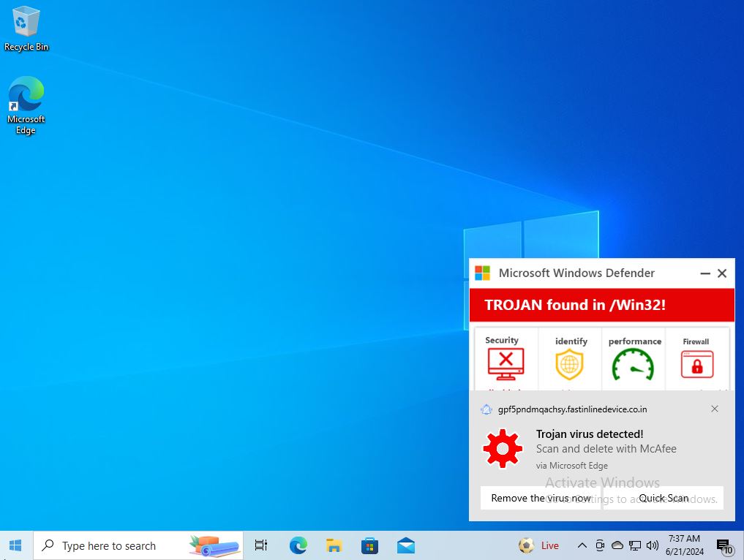Click the 'Quick Scan' notification button
The height and width of the screenshot is (560, 744).
click(x=663, y=498)
